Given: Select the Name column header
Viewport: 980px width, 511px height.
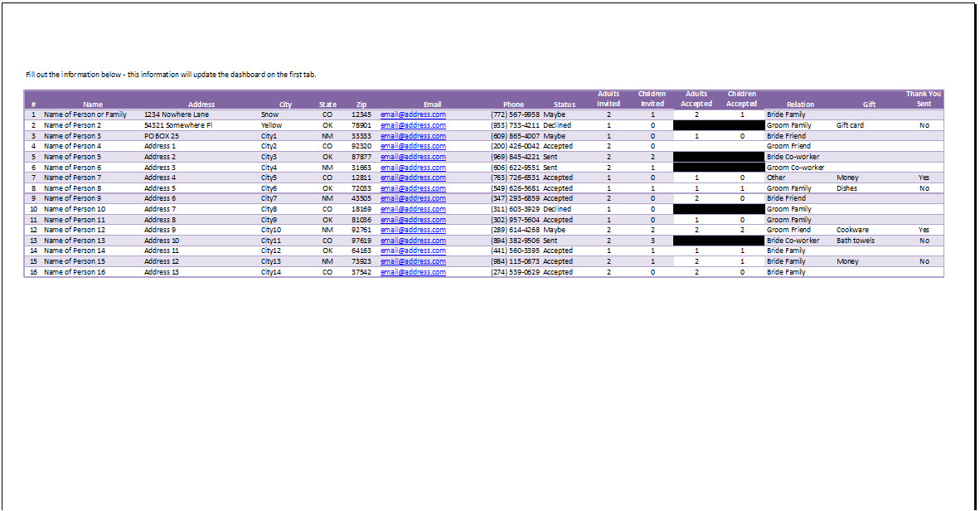Looking at the screenshot, I should [x=93, y=105].
